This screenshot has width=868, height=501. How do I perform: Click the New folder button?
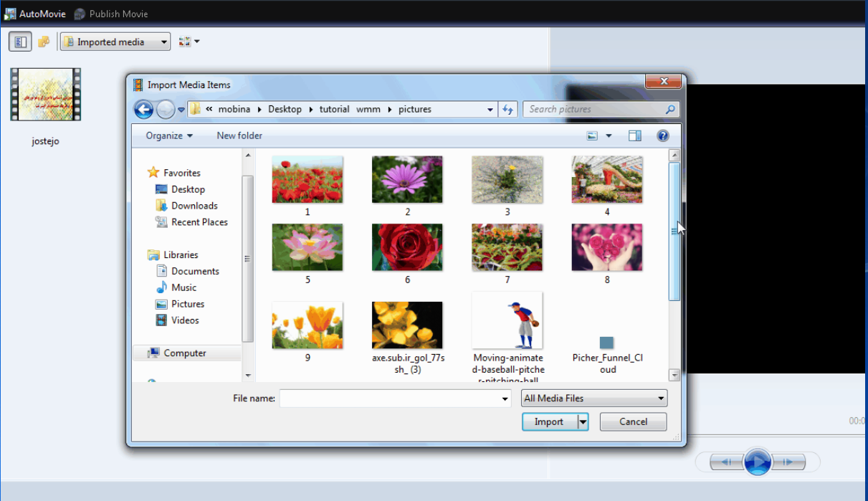(x=239, y=135)
